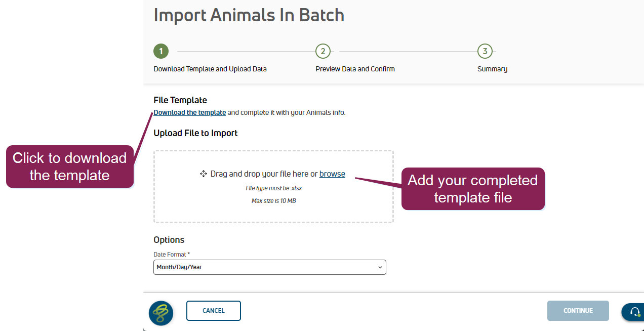Screen dimensions: 644x331
Task: Click the Import Animals In Batch heading
Action: tap(249, 15)
